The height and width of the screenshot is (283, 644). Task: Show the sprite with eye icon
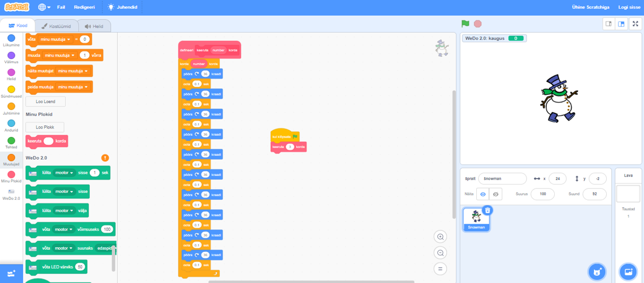tap(482, 194)
